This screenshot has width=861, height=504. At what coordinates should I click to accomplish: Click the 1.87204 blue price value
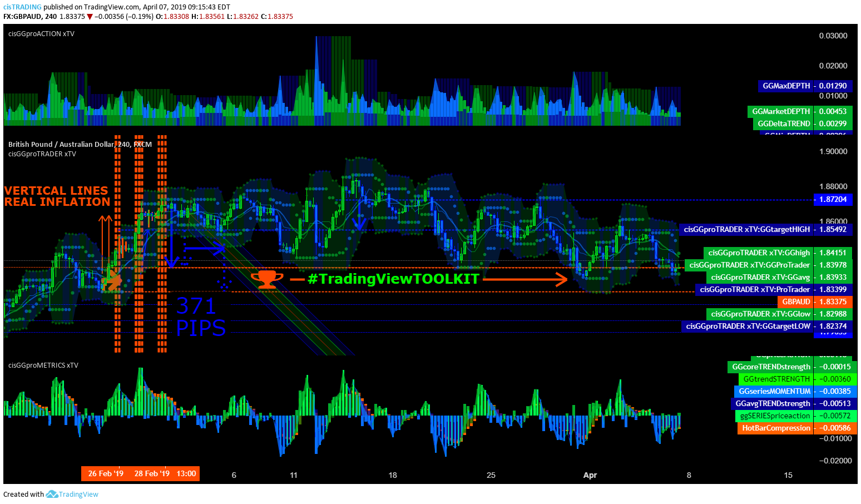833,199
